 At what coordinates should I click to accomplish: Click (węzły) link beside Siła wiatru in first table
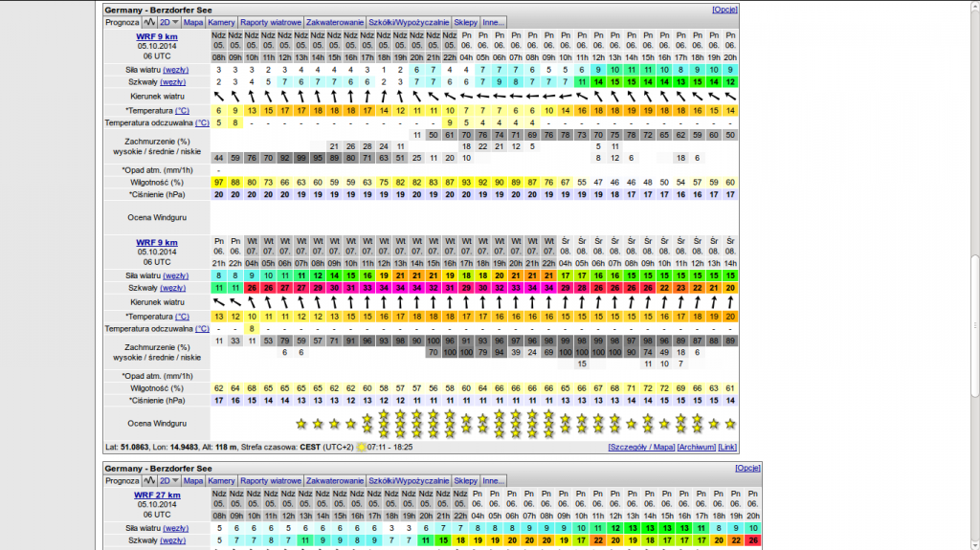(x=176, y=70)
